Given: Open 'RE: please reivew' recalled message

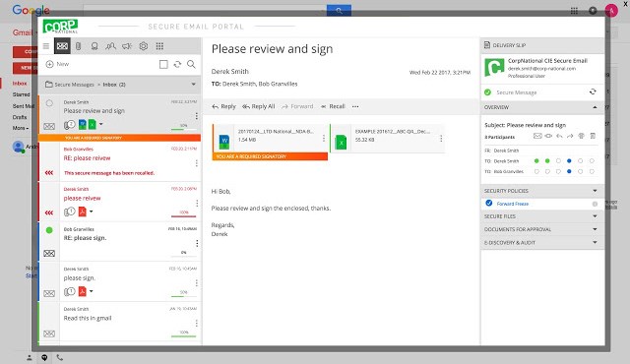Looking at the screenshot, I should click(x=120, y=161).
